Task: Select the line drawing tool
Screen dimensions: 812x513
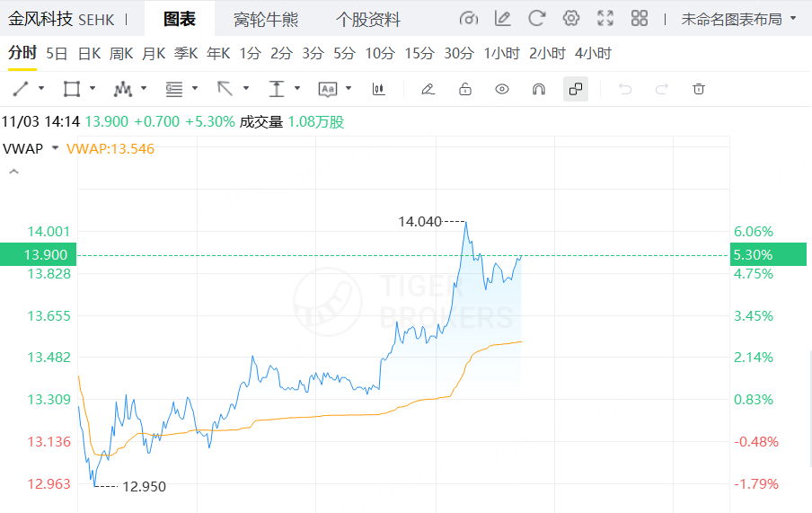Action: tap(20, 89)
